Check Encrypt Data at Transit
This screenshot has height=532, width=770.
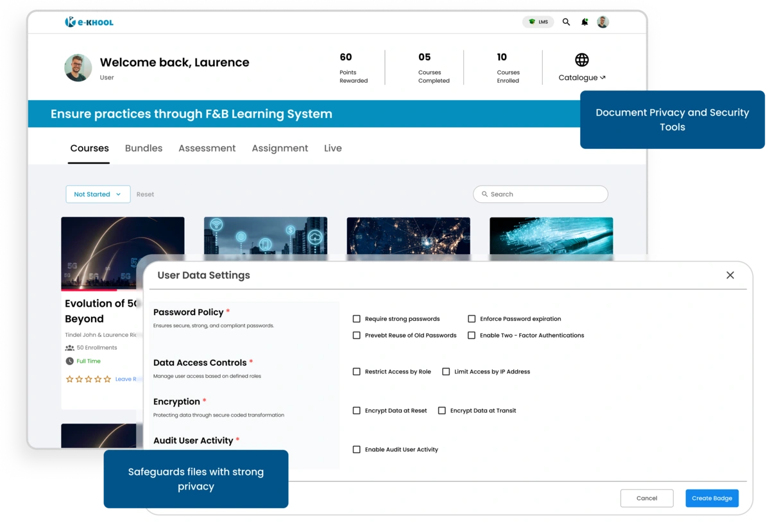pyautogui.click(x=441, y=411)
